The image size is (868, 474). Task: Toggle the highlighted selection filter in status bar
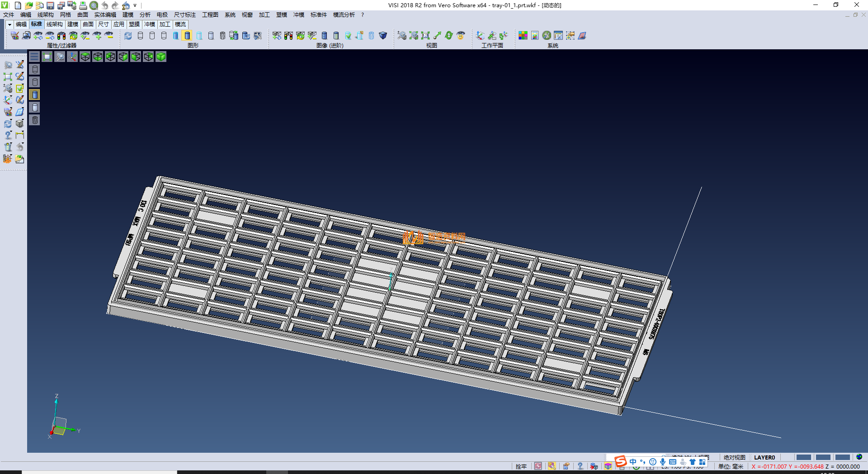[552, 466]
